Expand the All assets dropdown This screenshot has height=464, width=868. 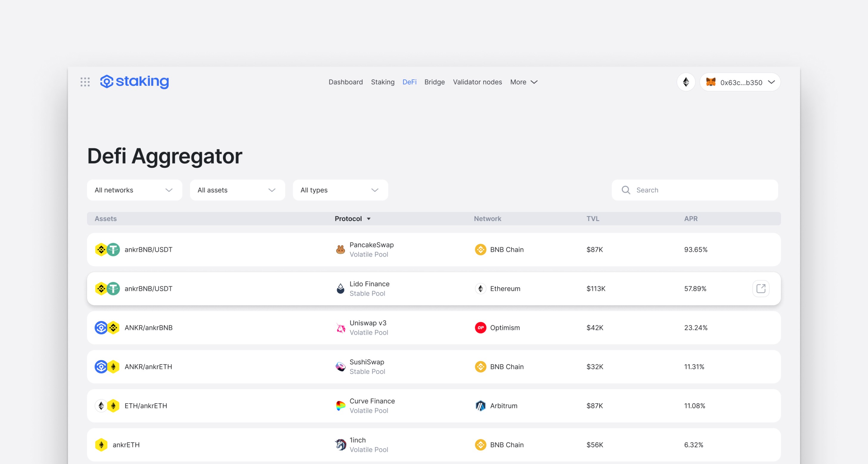point(237,190)
